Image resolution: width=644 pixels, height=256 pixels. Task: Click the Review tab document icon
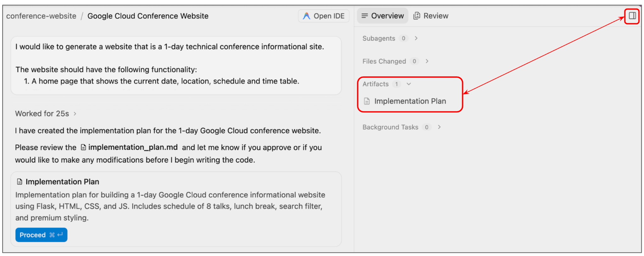pyautogui.click(x=417, y=16)
